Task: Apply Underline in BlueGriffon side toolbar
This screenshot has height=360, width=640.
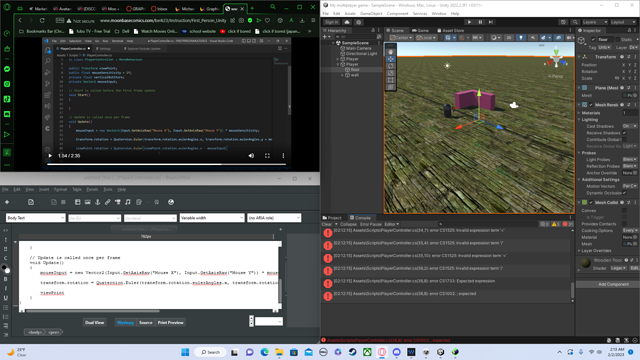Action: click(6, 298)
